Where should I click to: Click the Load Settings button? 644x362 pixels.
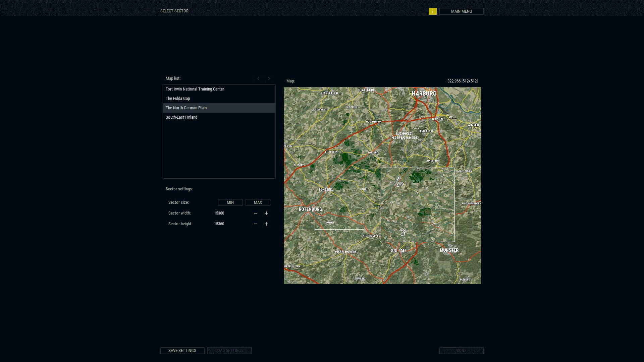pos(229,351)
